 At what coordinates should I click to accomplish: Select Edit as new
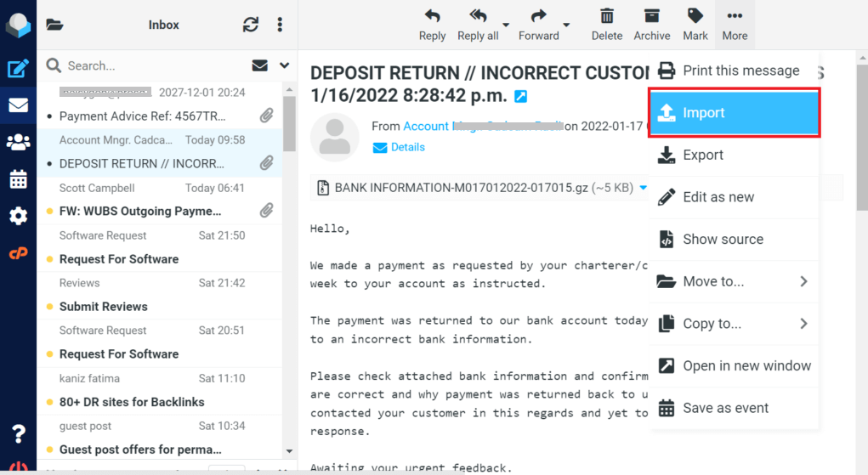[x=734, y=197]
